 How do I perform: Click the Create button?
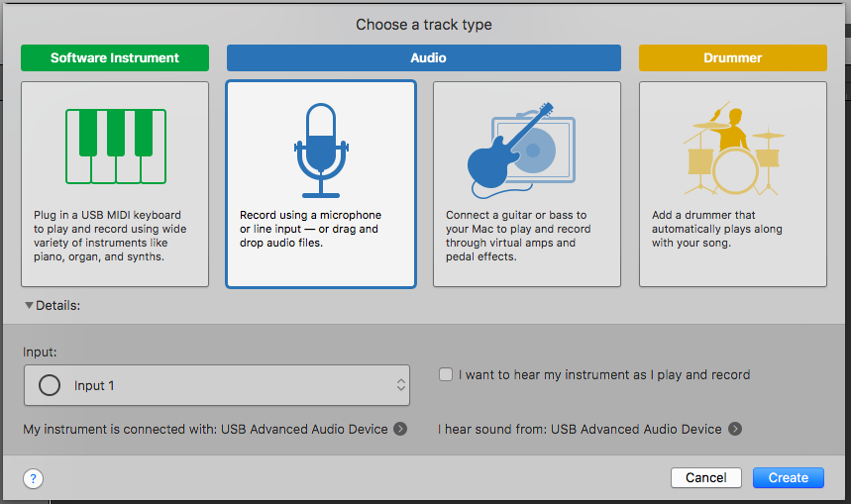click(x=788, y=478)
